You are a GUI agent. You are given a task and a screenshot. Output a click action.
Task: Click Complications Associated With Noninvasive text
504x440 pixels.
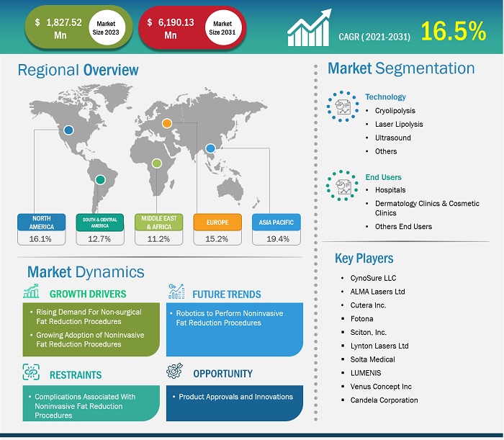(x=85, y=406)
